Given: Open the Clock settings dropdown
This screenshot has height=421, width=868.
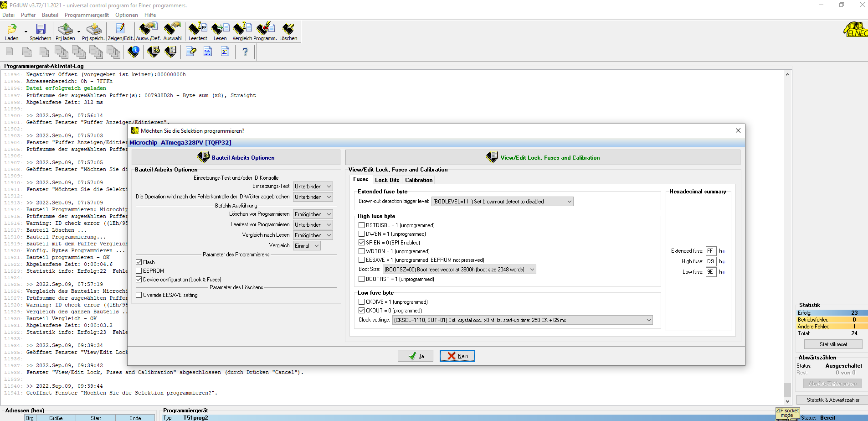Looking at the screenshot, I should click(x=522, y=320).
